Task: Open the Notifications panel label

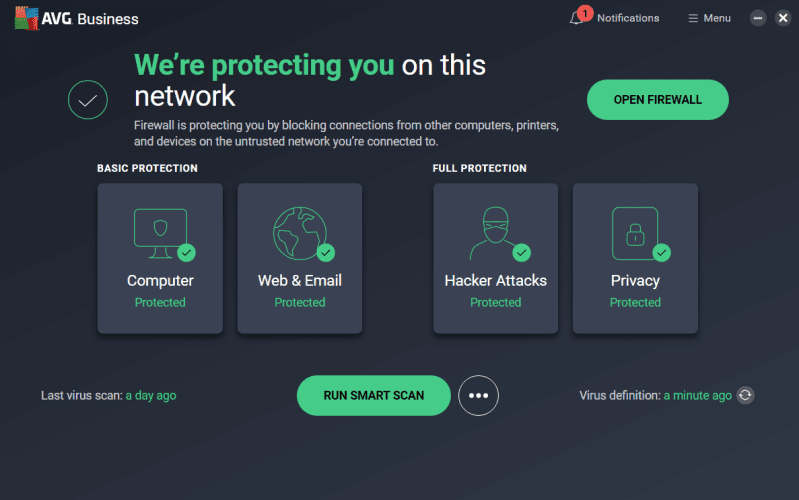Action: (x=628, y=18)
